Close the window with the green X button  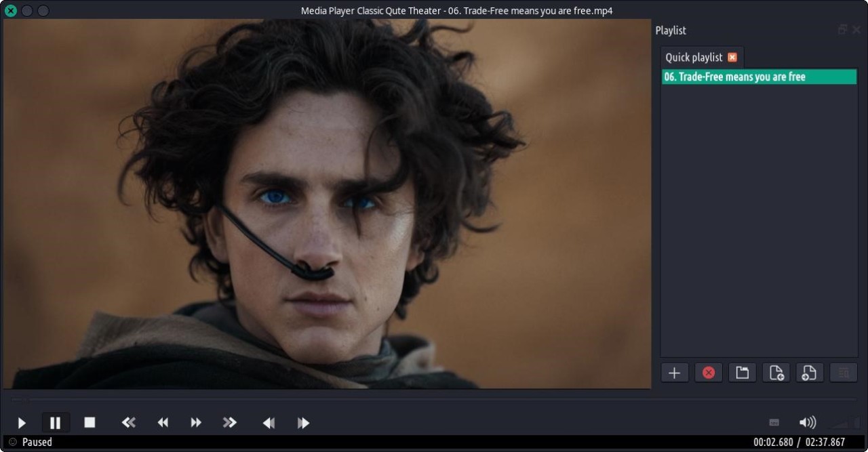11,11
